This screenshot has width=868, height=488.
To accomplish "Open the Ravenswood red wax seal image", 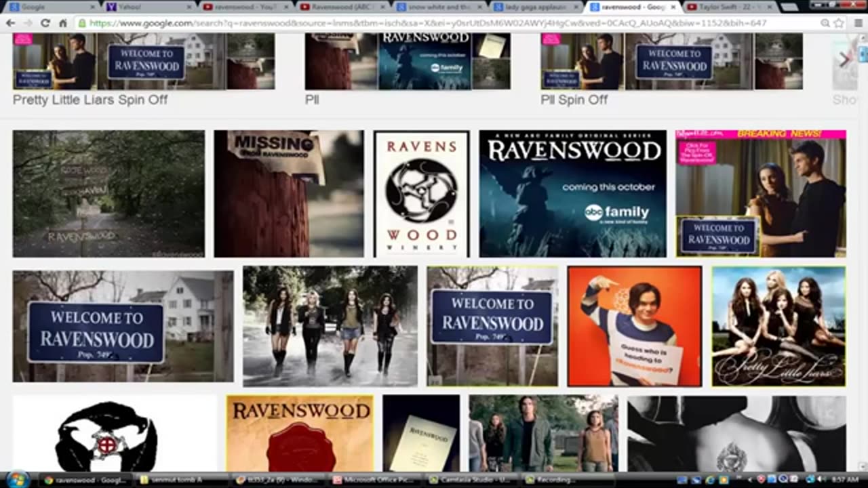I will point(300,434).
